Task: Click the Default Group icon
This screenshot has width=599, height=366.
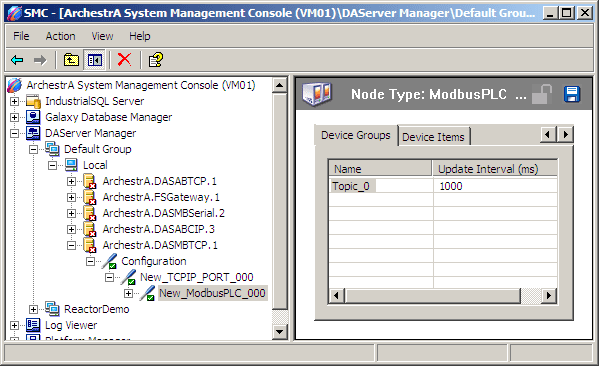Action: (52, 149)
